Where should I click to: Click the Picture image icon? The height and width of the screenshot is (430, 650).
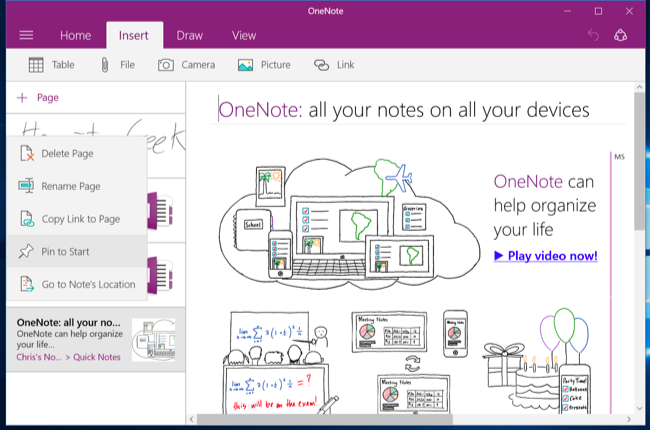tap(245, 65)
